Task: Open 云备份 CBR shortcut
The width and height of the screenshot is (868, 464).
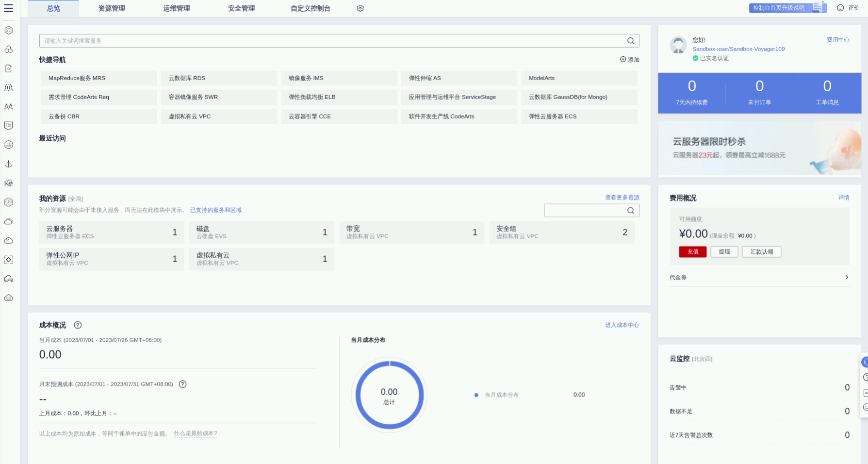Action: point(99,116)
